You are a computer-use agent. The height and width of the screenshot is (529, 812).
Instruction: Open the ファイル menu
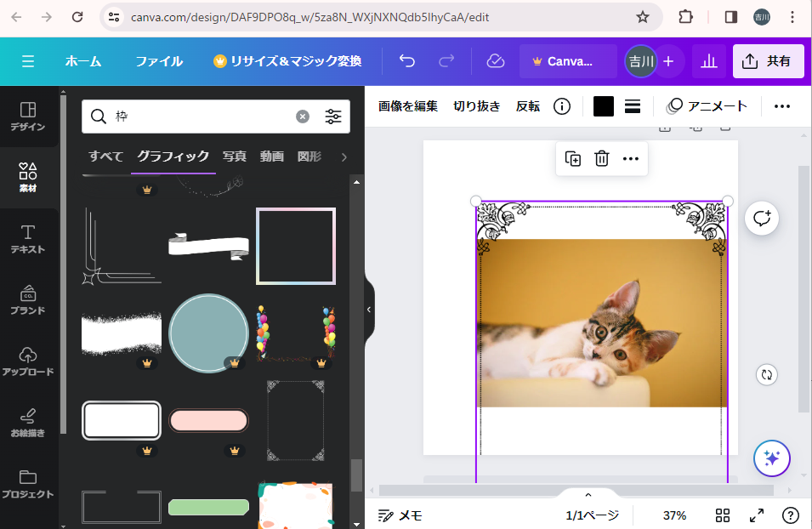coord(159,61)
